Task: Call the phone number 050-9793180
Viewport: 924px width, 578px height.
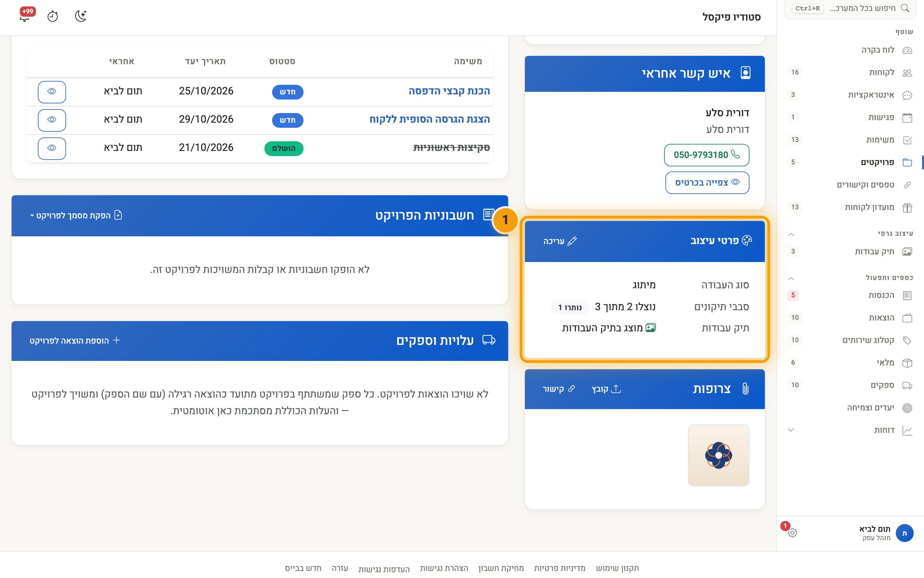Action: [706, 155]
